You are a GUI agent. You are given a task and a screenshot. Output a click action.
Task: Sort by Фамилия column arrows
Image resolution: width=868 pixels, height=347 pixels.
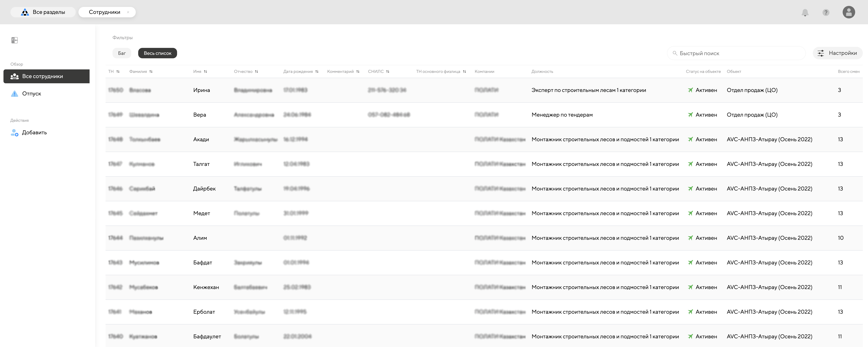tap(151, 71)
